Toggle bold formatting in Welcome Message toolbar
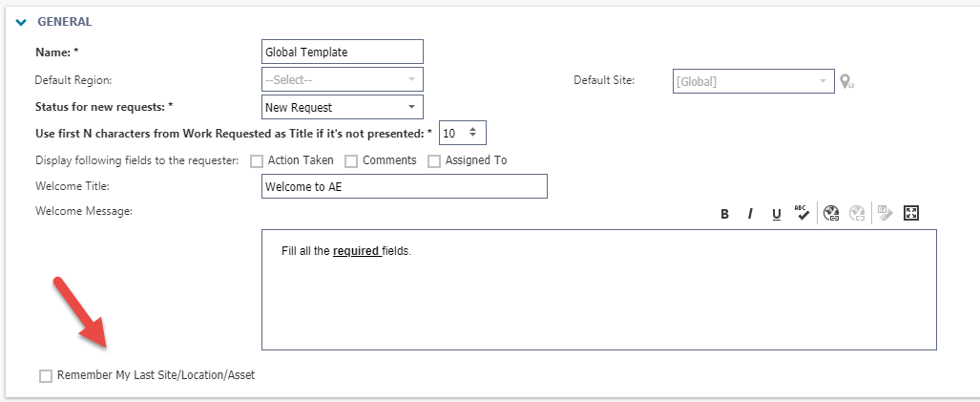The width and height of the screenshot is (980, 402). pyautogui.click(x=724, y=214)
